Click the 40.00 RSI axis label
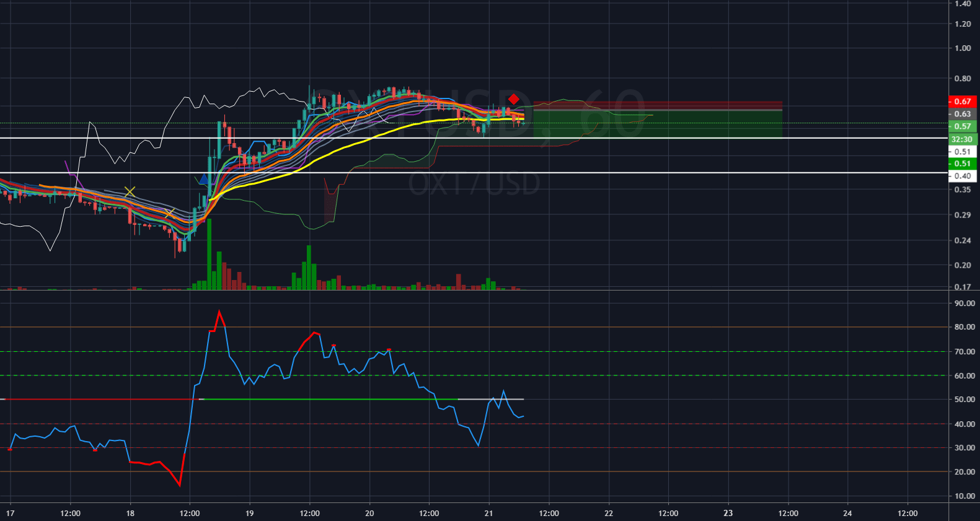The image size is (980, 521). (x=965, y=424)
